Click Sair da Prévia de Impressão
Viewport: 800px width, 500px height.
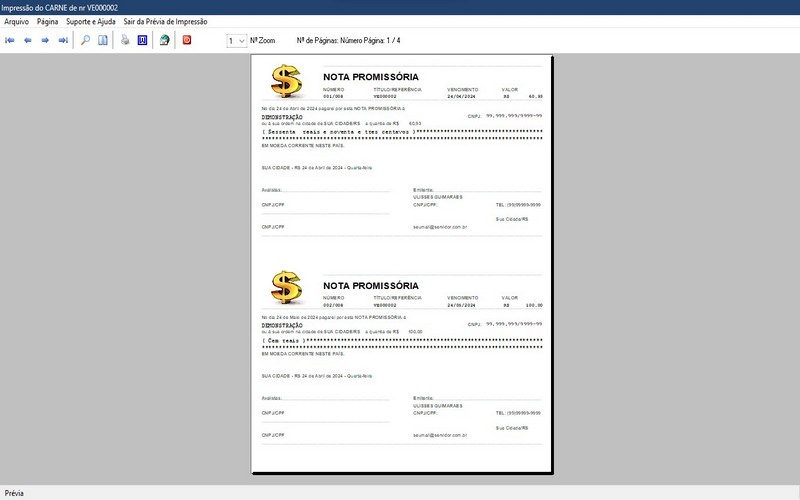[165, 21]
